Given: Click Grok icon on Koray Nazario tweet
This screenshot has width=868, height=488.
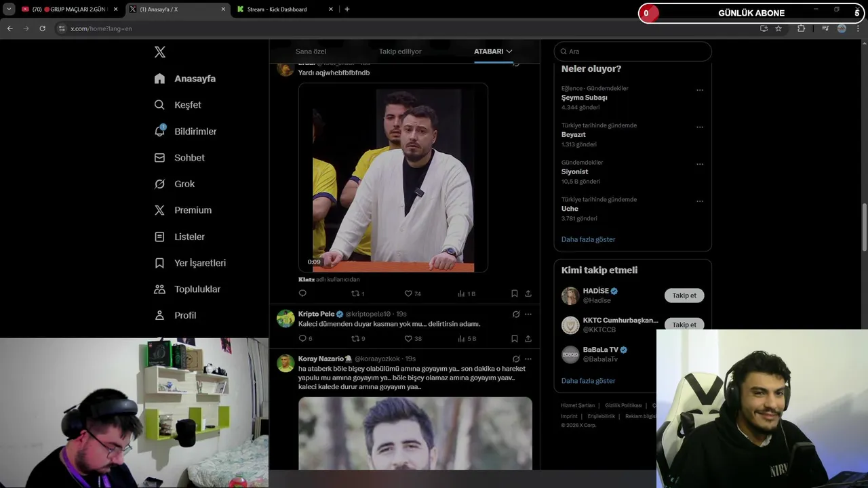Looking at the screenshot, I should point(516,359).
